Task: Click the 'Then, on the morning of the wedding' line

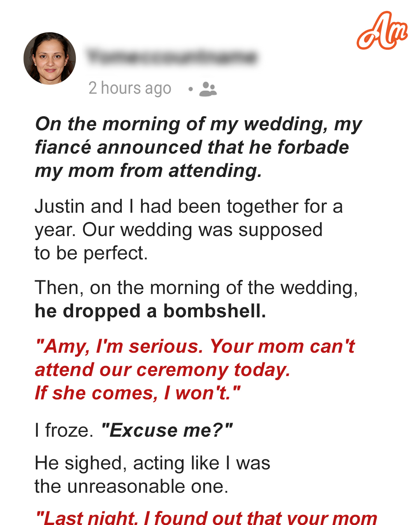Action: [196, 288]
